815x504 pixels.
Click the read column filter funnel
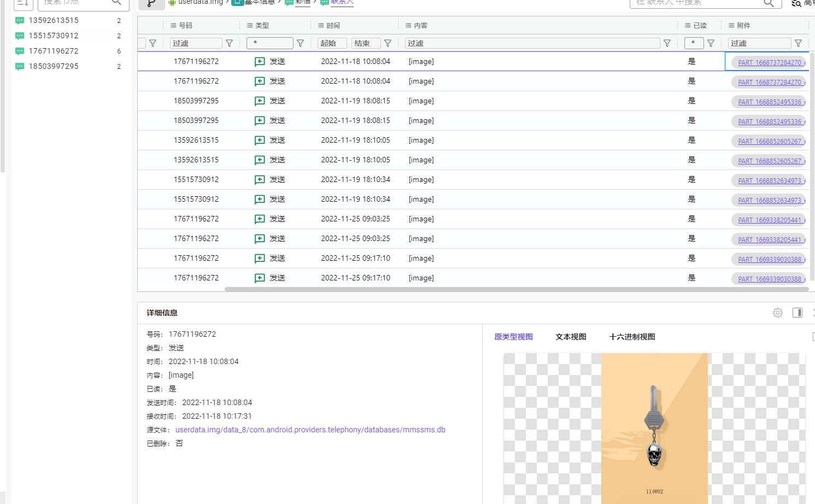tap(711, 43)
